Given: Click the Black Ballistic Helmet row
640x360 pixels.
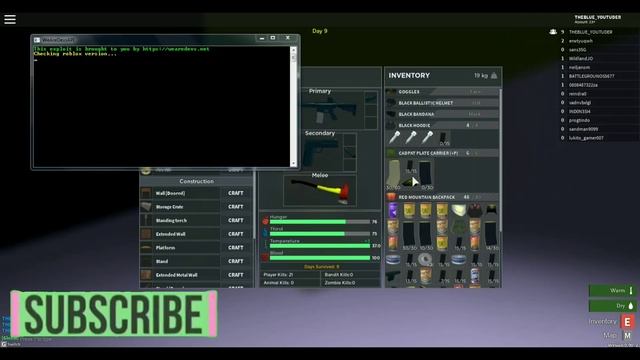Looking at the screenshot, I should click(x=442, y=103).
